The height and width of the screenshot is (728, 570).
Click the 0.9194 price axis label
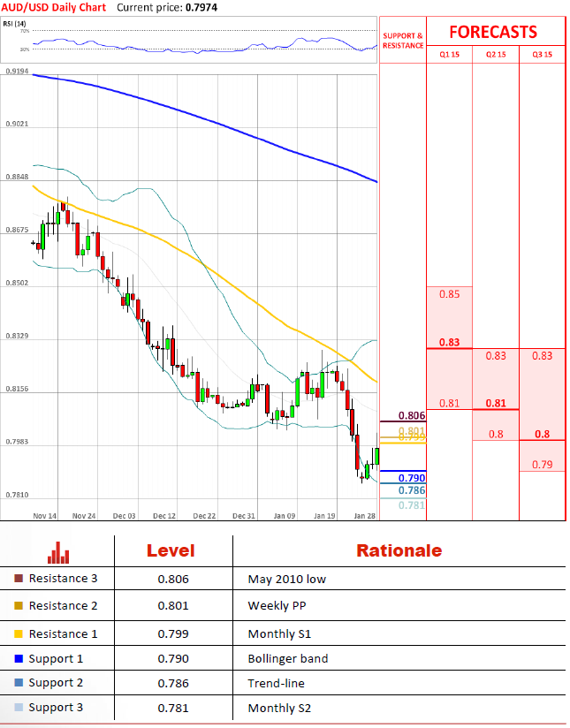pos(17,71)
